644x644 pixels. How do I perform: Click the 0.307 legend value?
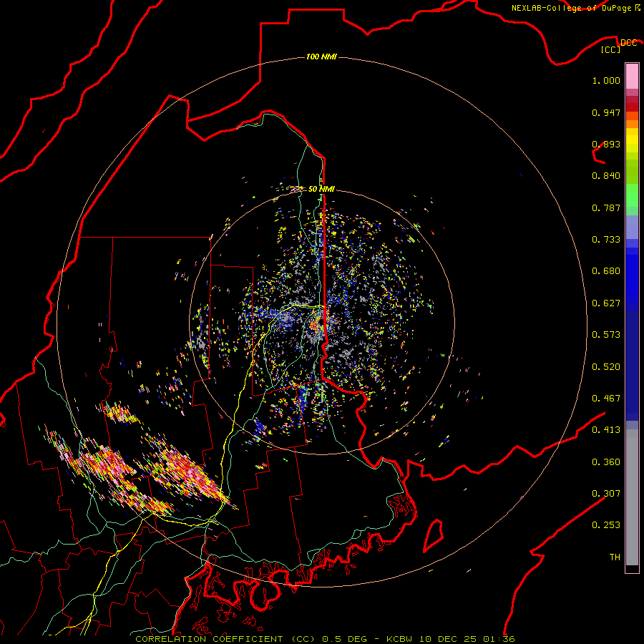[606, 494]
